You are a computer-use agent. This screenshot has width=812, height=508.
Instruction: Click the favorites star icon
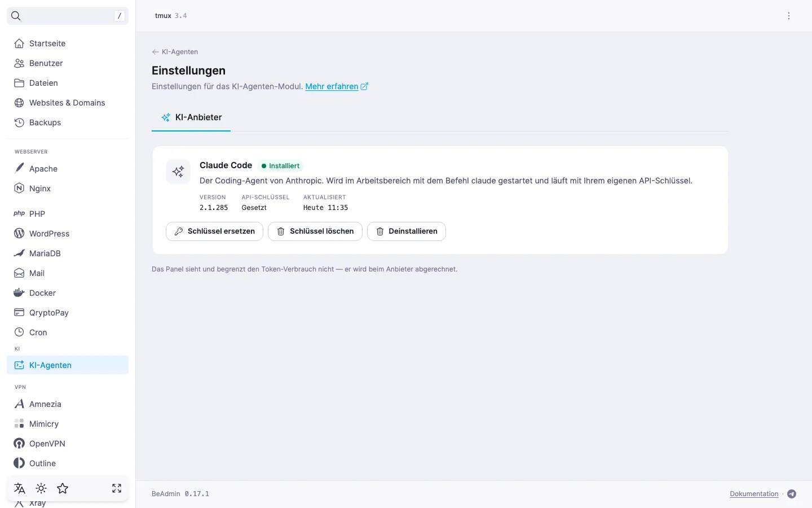(63, 488)
